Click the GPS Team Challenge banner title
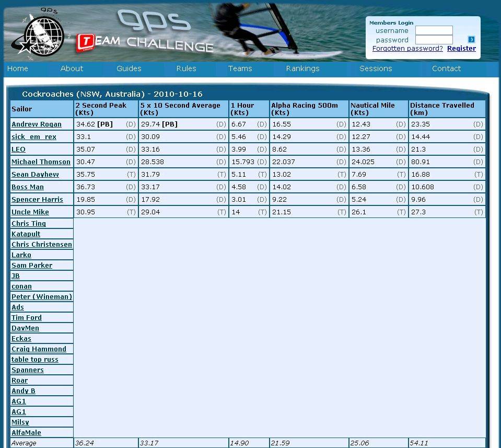 146,32
